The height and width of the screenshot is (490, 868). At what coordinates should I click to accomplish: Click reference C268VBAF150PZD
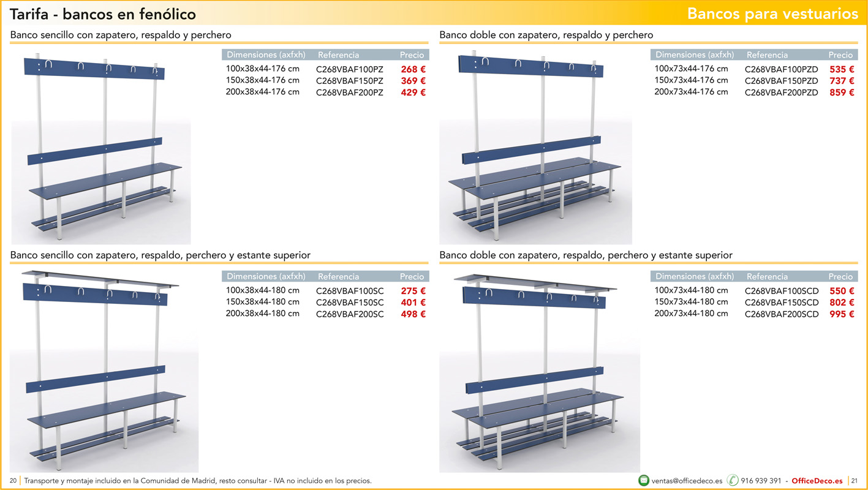point(781,81)
